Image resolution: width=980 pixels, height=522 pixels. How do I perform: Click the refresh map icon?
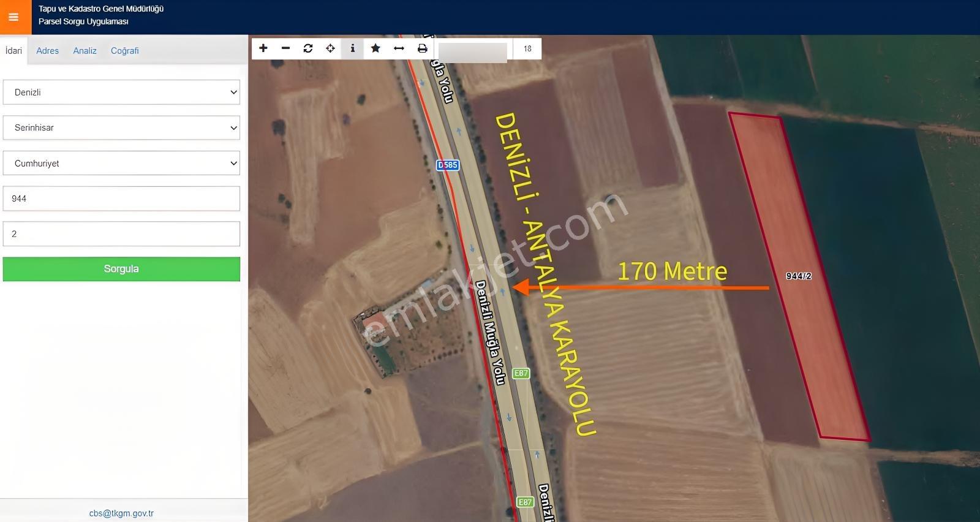pos(308,48)
